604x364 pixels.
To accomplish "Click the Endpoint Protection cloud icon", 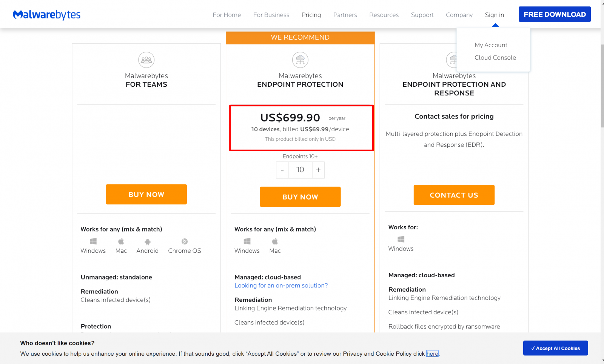I will pos(300,60).
